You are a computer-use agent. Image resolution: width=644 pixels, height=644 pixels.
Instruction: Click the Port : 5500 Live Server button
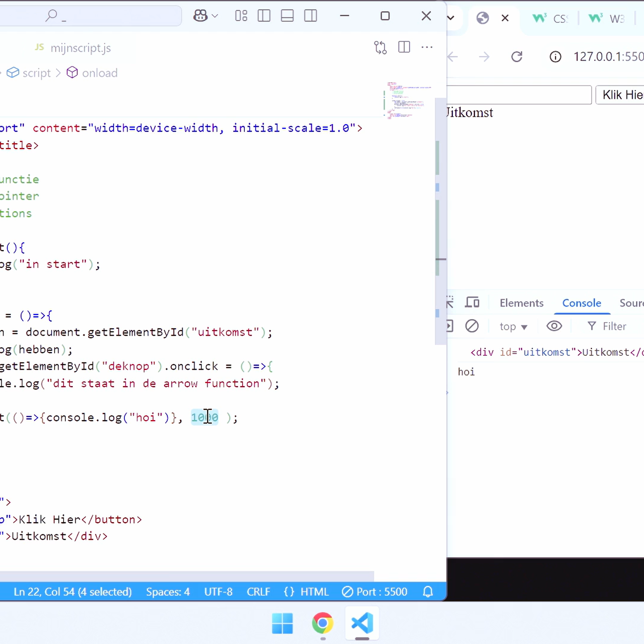[x=375, y=592]
